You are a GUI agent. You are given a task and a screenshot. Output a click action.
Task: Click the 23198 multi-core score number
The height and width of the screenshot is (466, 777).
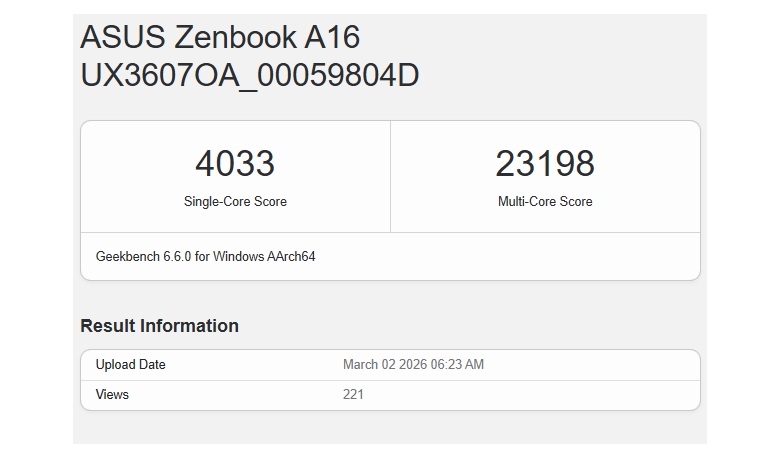tap(545, 163)
